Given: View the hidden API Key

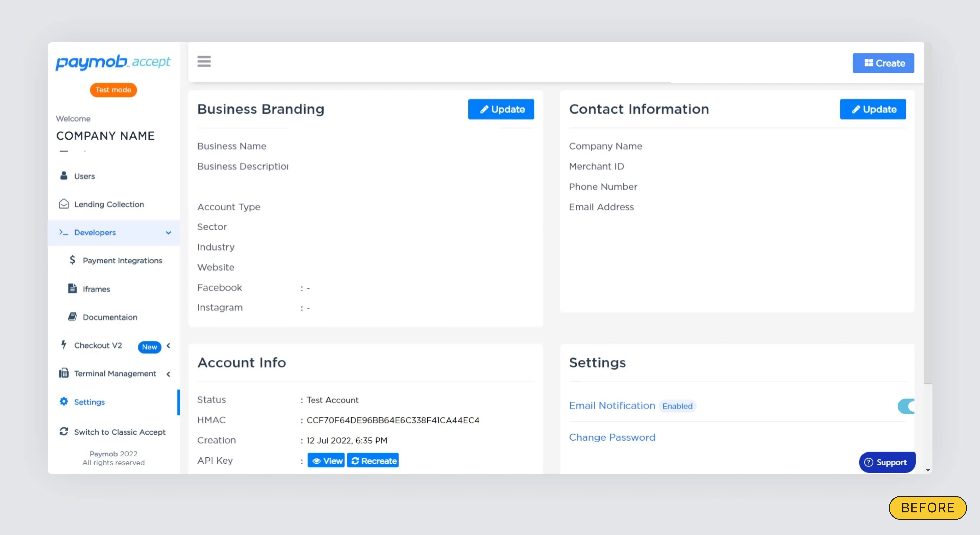Looking at the screenshot, I should (x=326, y=461).
